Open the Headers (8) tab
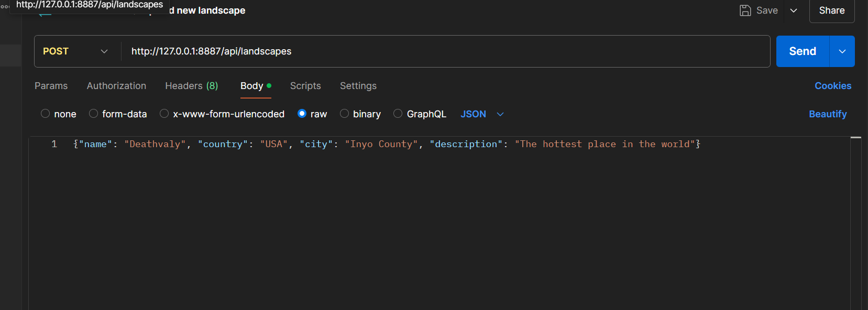Viewport: 868px width, 310px height. tap(192, 86)
